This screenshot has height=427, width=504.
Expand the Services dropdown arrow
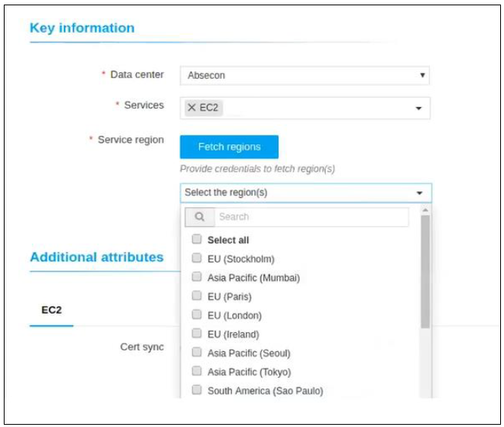pos(418,108)
